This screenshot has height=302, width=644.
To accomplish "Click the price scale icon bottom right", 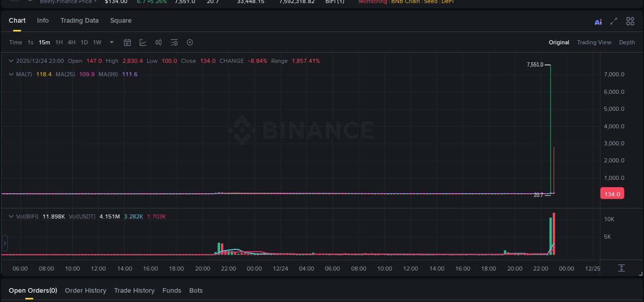I will [x=621, y=268].
